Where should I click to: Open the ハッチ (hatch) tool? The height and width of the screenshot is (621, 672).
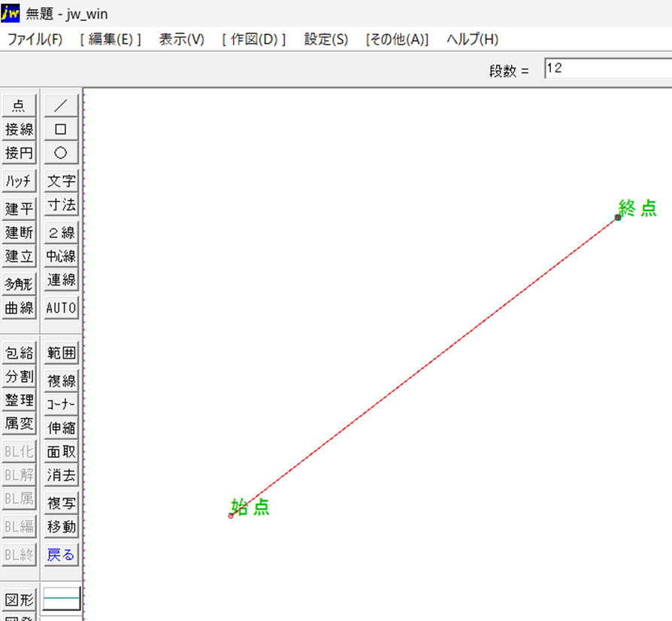click(19, 180)
